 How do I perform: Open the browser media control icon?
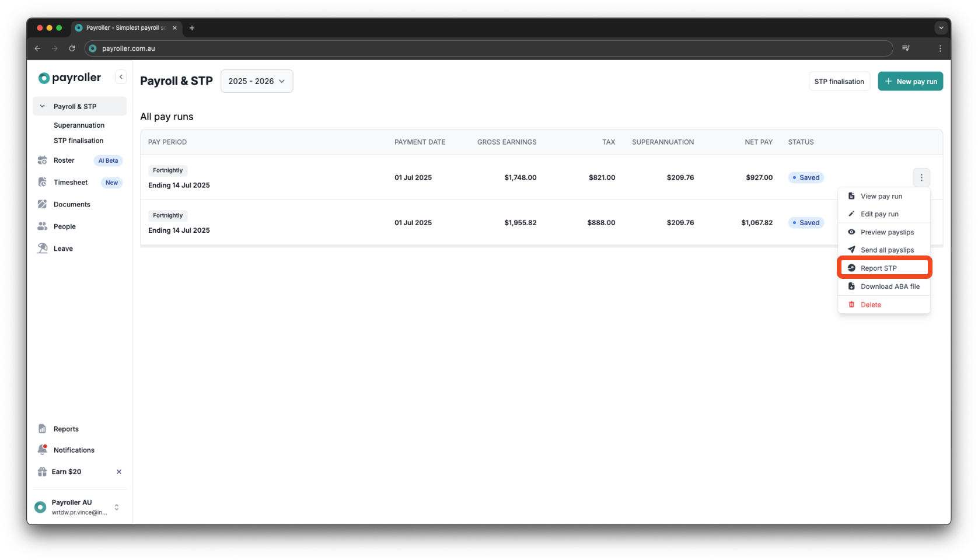coord(906,48)
